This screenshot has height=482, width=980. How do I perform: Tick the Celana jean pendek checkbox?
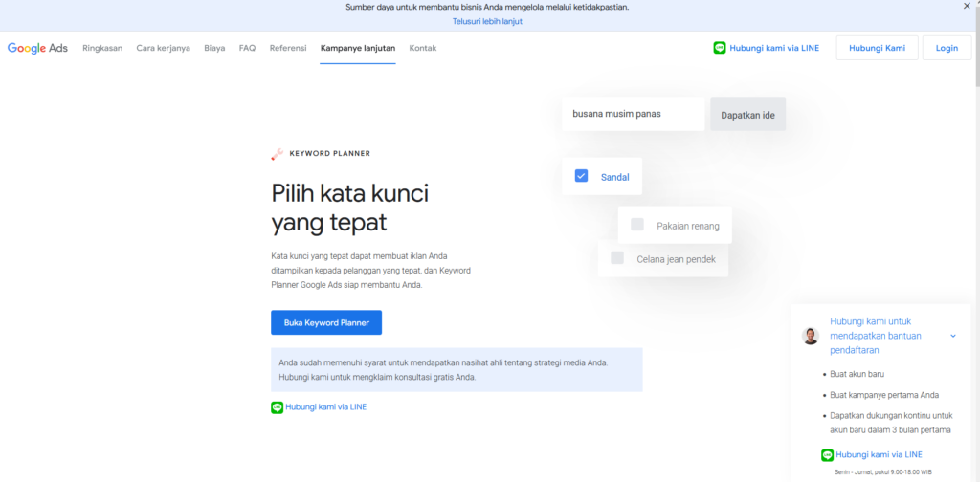tap(617, 258)
